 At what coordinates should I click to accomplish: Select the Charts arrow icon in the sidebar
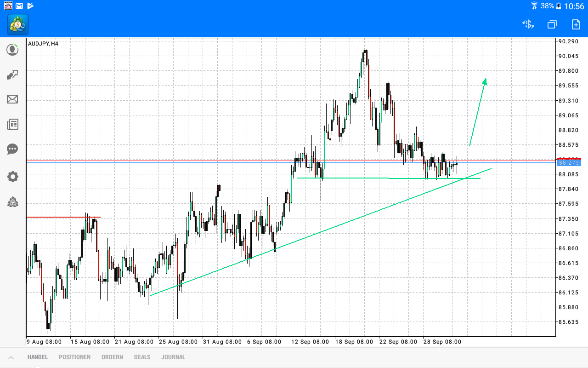pyautogui.click(x=12, y=75)
